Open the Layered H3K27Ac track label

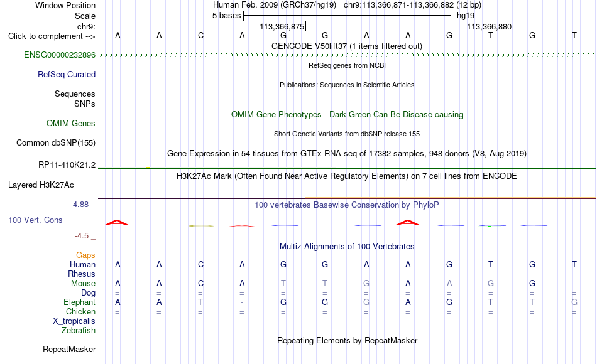click(41, 185)
